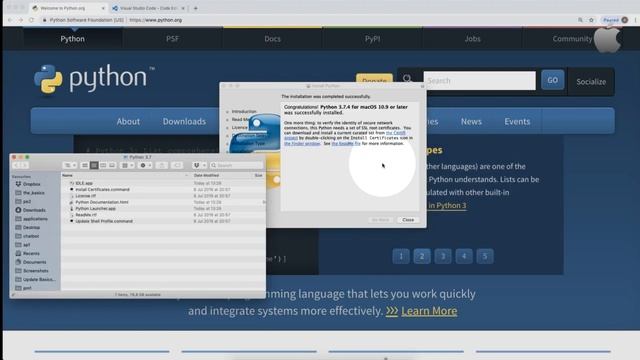The image size is (640, 360).
Task: Click the browser address bar URL
Action: [x=156, y=20]
